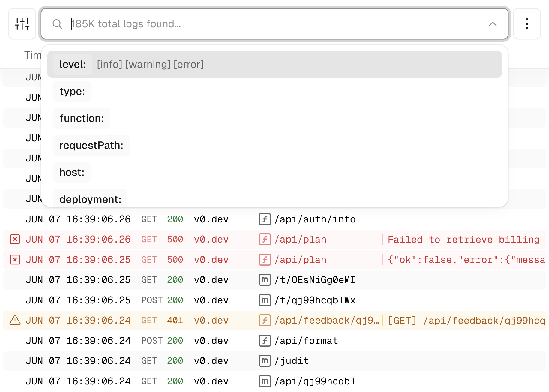
Task: Select the host: filter suggestion
Action: pos(72,172)
